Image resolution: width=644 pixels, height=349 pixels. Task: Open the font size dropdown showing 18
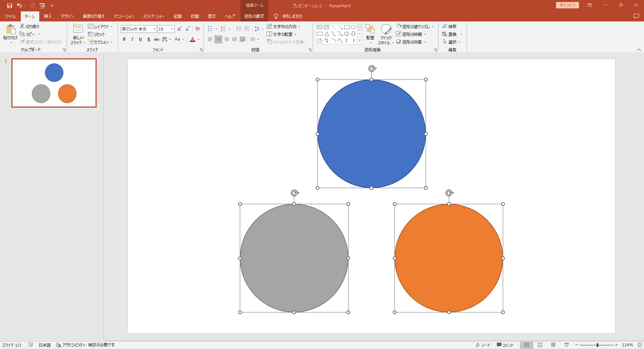(172, 29)
